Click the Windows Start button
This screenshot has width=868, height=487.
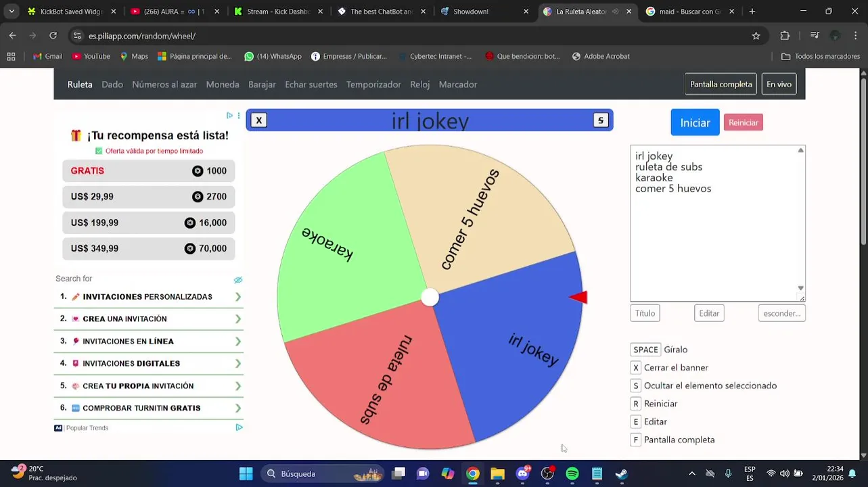tap(246, 473)
